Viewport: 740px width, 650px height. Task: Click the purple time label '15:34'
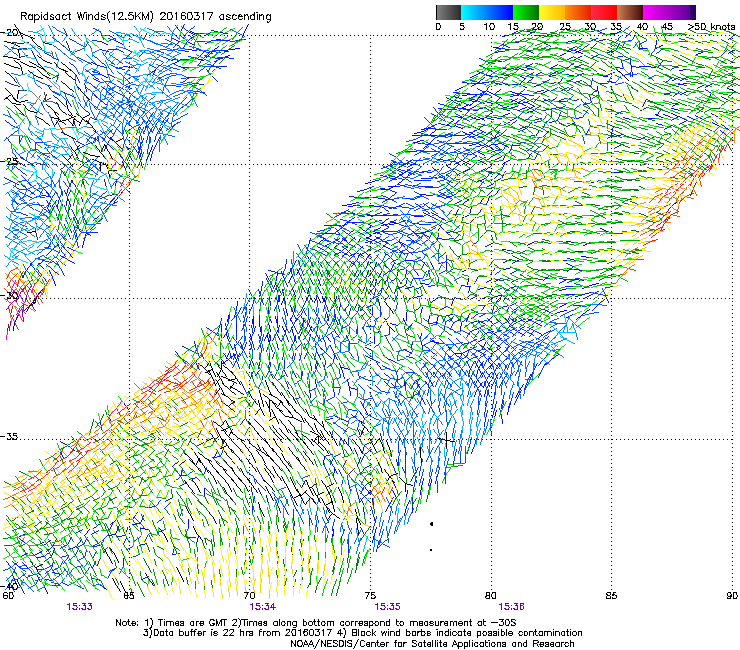263,607
